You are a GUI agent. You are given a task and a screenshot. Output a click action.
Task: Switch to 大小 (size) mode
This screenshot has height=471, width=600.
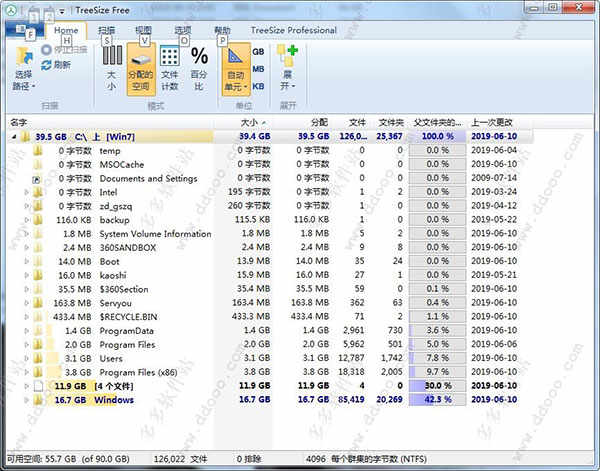pyautogui.click(x=112, y=68)
